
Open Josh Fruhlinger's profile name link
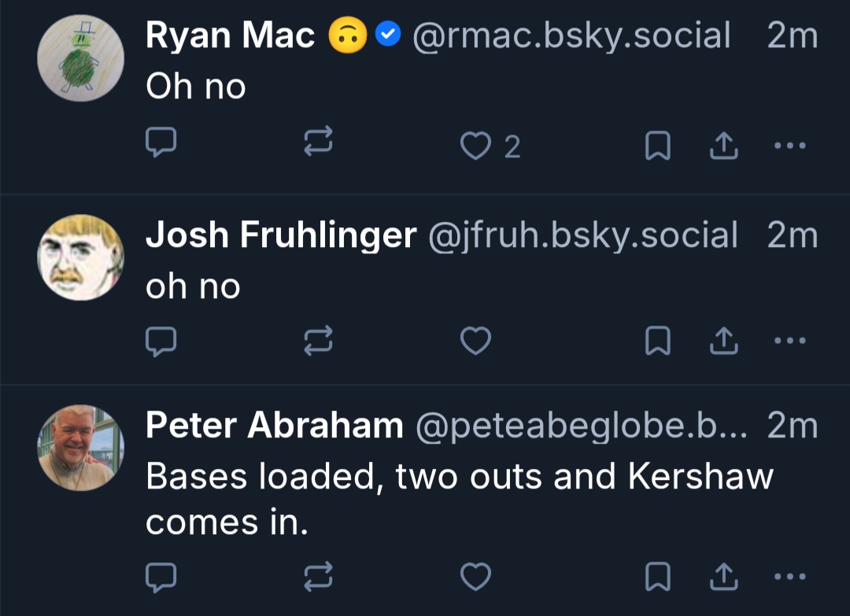coord(281,234)
